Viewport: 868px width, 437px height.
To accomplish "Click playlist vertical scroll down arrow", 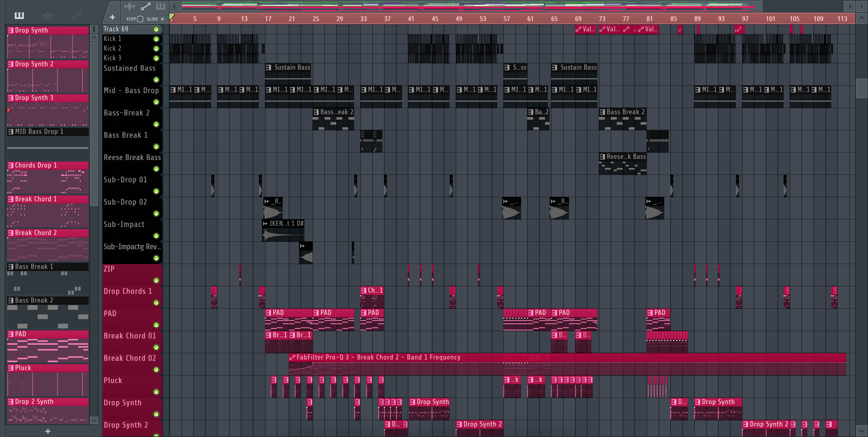I will pyautogui.click(x=862, y=431).
